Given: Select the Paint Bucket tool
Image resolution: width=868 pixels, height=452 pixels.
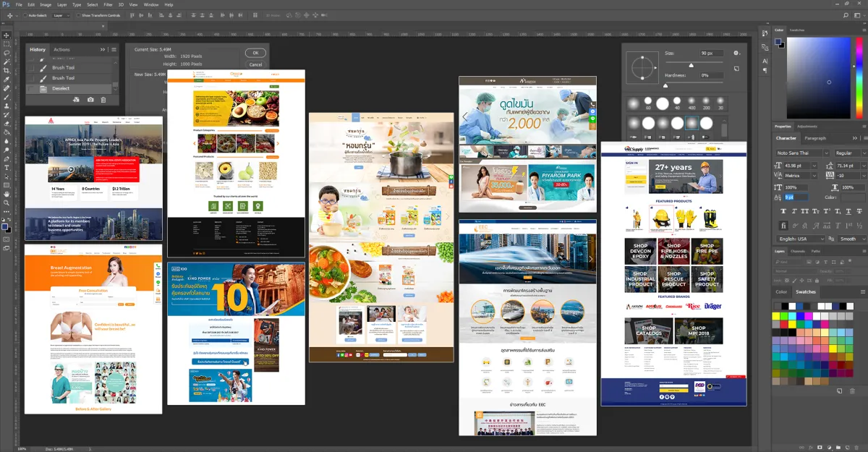Looking at the screenshot, I should (x=7, y=132).
